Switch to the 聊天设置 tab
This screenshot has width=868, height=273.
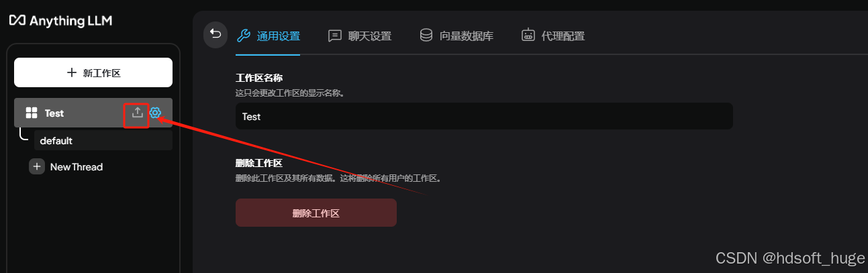click(x=360, y=36)
